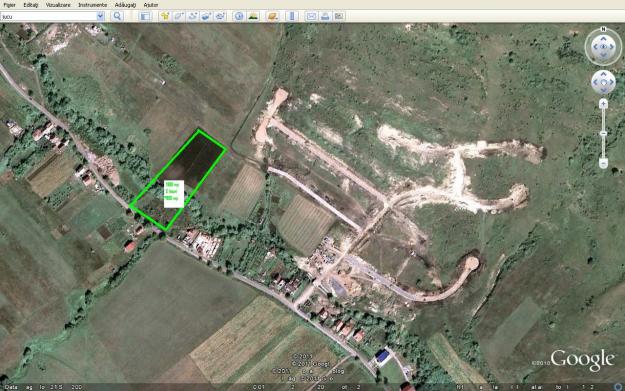Screen dimensions: 625x391
Task: Click the email envelope icon
Action: pos(311,16)
